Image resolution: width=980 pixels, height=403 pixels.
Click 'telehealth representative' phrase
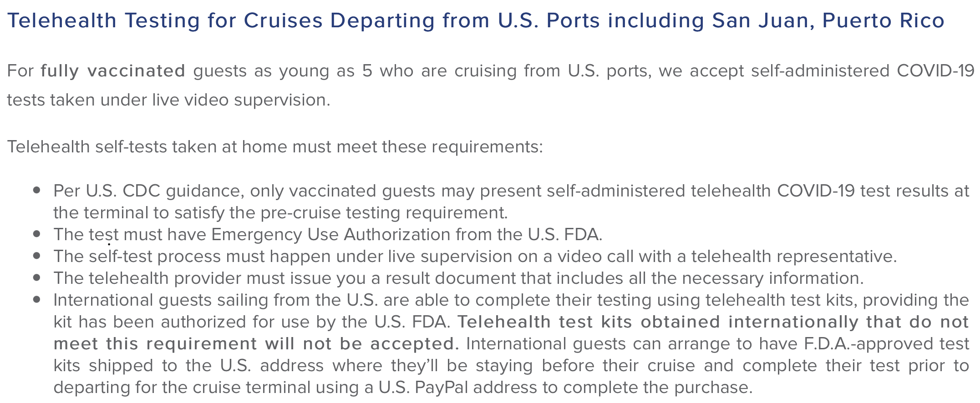794,257
